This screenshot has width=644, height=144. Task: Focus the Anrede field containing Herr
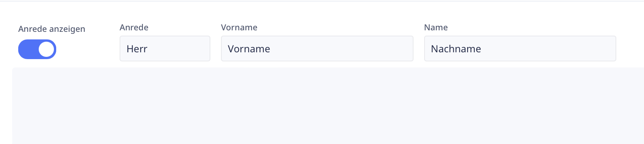point(165,49)
